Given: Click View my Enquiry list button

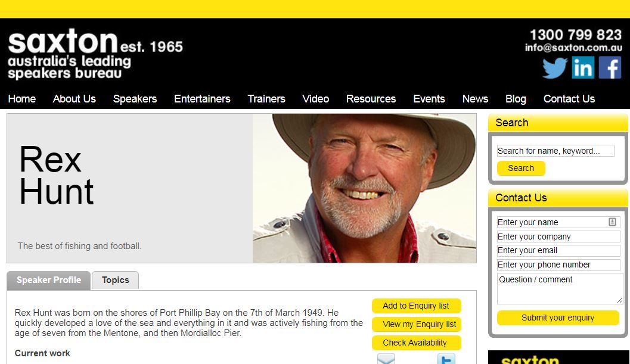Looking at the screenshot, I should click(416, 324).
